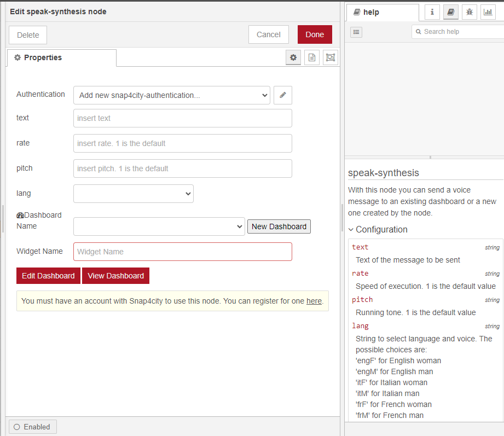Image resolution: width=504 pixels, height=436 pixels.
Task: Open the Dashboard Name dropdown
Action: pyautogui.click(x=159, y=226)
